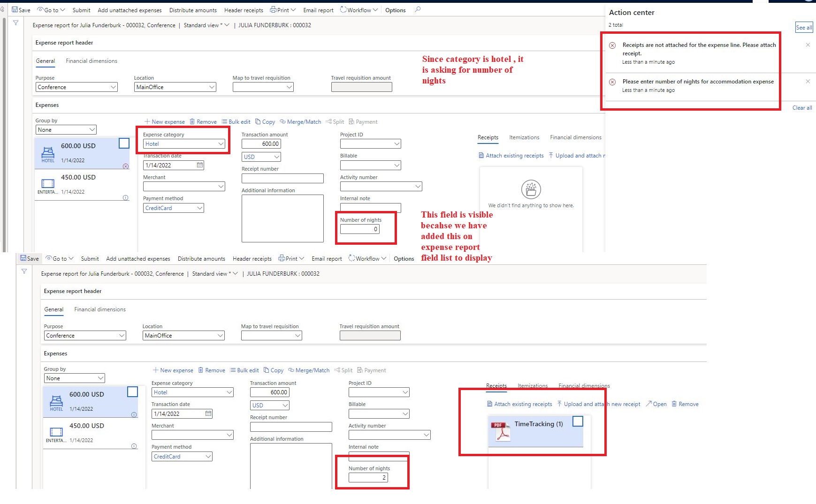Open the Expense category Hotel dropdown, upper form
The height and width of the screenshot is (504, 816).
(221, 144)
